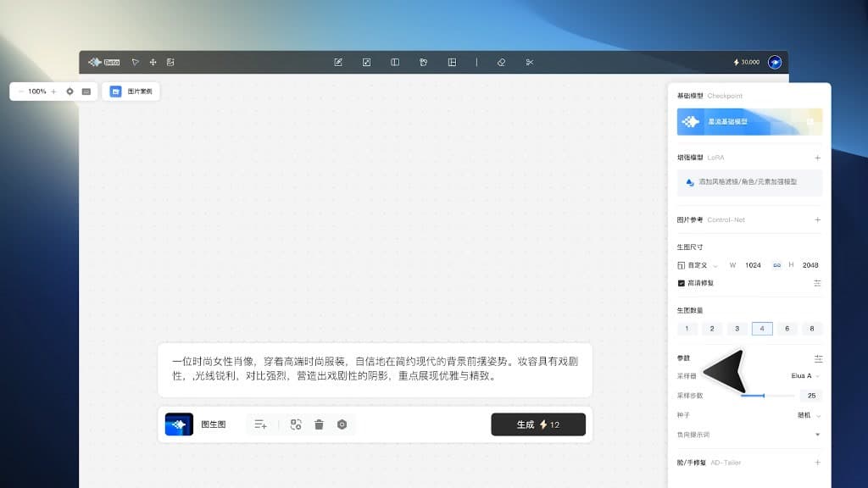Switch the 图生图 mode label
The width and height of the screenshot is (868, 488).
pyautogui.click(x=213, y=424)
